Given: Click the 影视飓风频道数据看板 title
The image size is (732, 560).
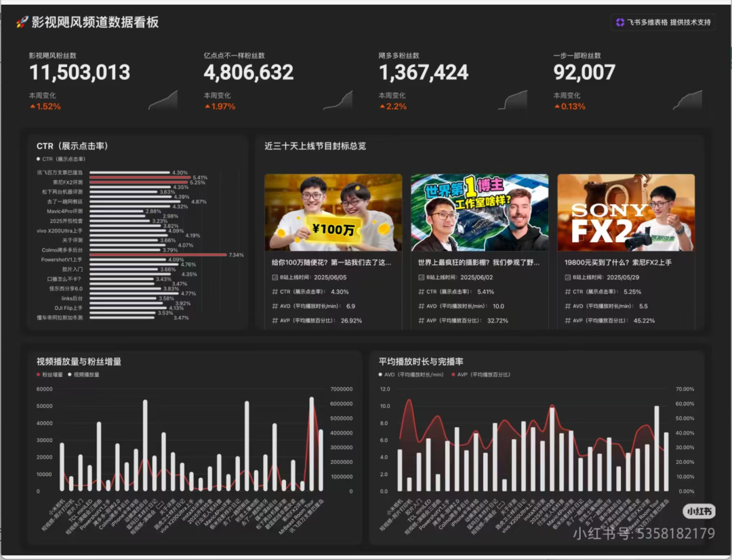Looking at the screenshot, I should (x=96, y=22).
